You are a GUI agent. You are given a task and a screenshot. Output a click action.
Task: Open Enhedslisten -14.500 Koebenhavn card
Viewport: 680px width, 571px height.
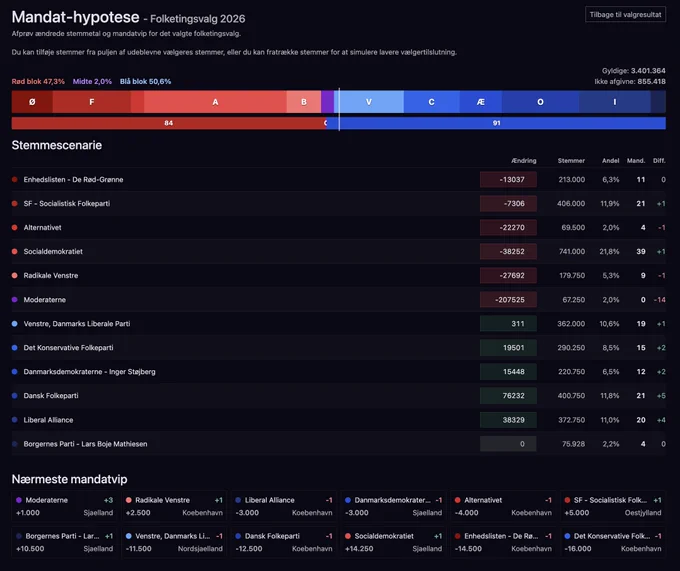[503, 542]
